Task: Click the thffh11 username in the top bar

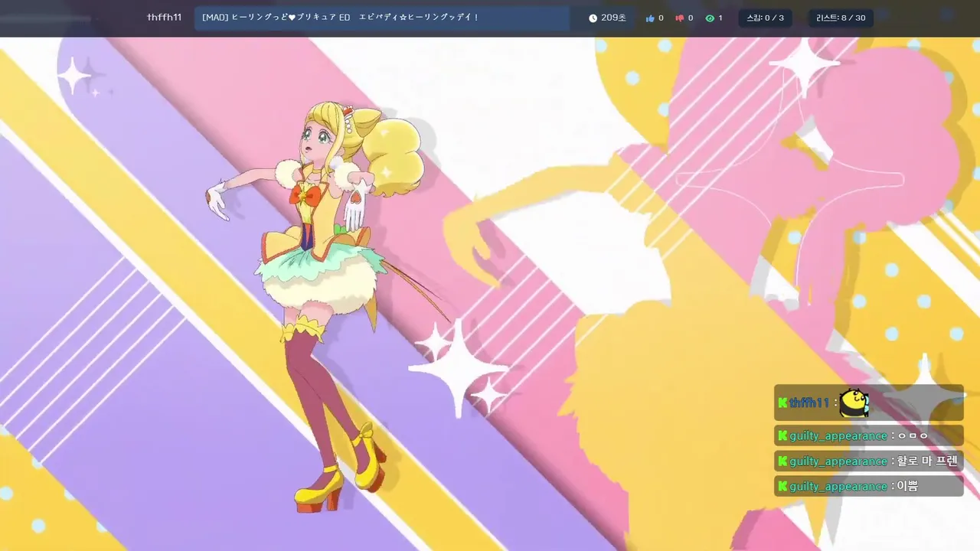Action: [x=164, y=17]
